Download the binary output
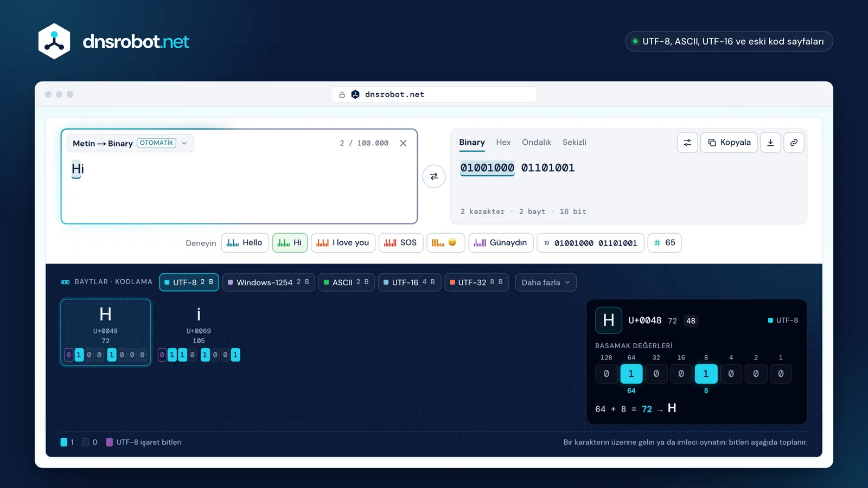 pos(770,143)
